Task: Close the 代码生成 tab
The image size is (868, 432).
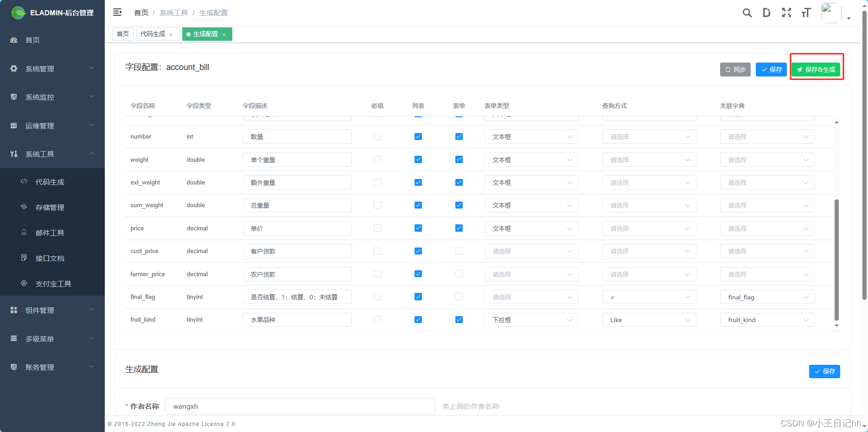Action: click(171, 34)
